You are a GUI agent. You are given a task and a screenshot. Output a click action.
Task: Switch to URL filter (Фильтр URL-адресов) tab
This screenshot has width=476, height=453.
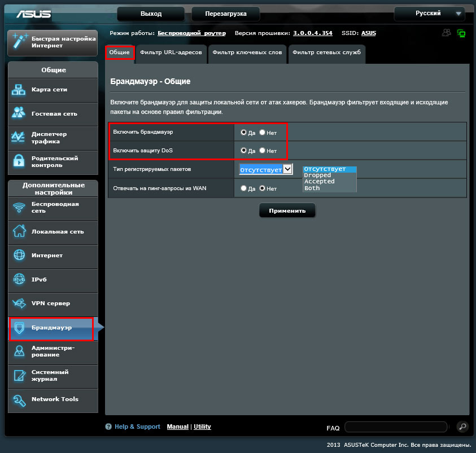tap(172, 52)
